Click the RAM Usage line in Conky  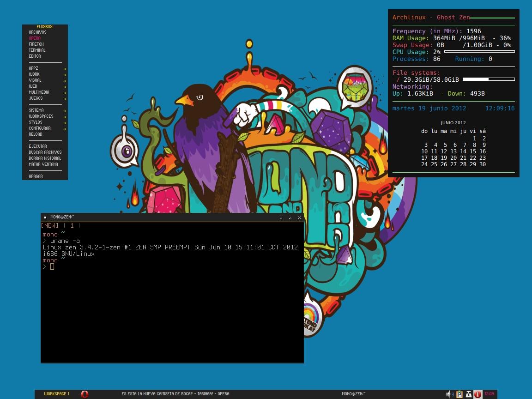pyautogui.click(x=452, y=38)
